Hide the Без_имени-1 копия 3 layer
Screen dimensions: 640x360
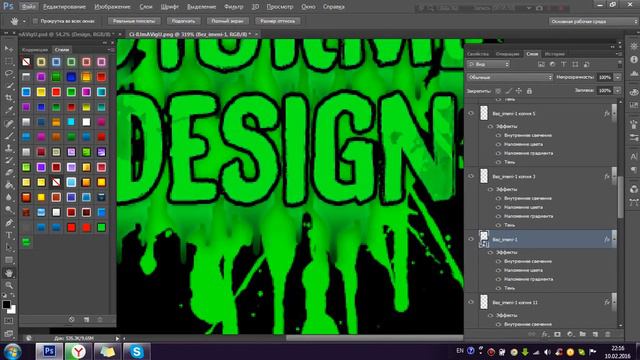point(471,176)
